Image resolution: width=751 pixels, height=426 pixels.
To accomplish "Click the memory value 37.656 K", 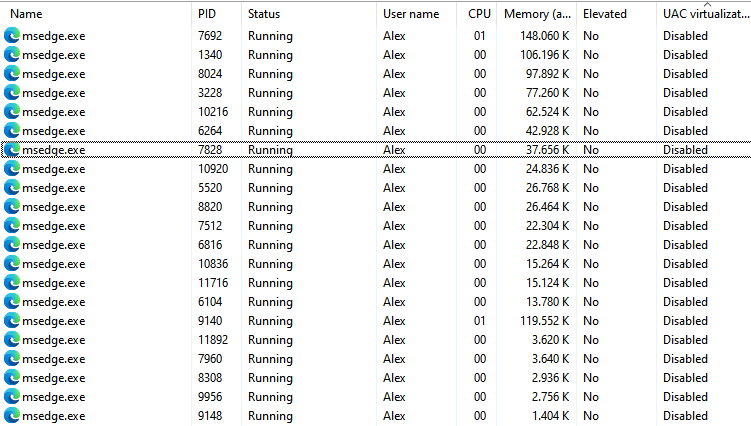I will (547, 150).
